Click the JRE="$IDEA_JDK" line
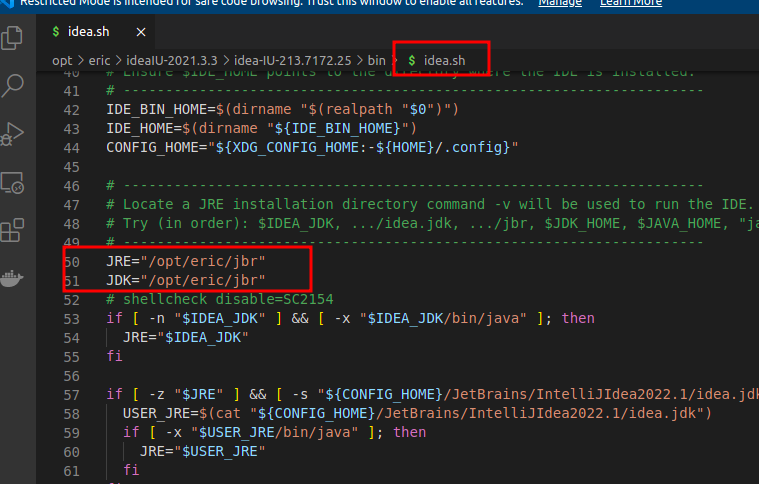The image size is (759, 484). tap(185, 337)
